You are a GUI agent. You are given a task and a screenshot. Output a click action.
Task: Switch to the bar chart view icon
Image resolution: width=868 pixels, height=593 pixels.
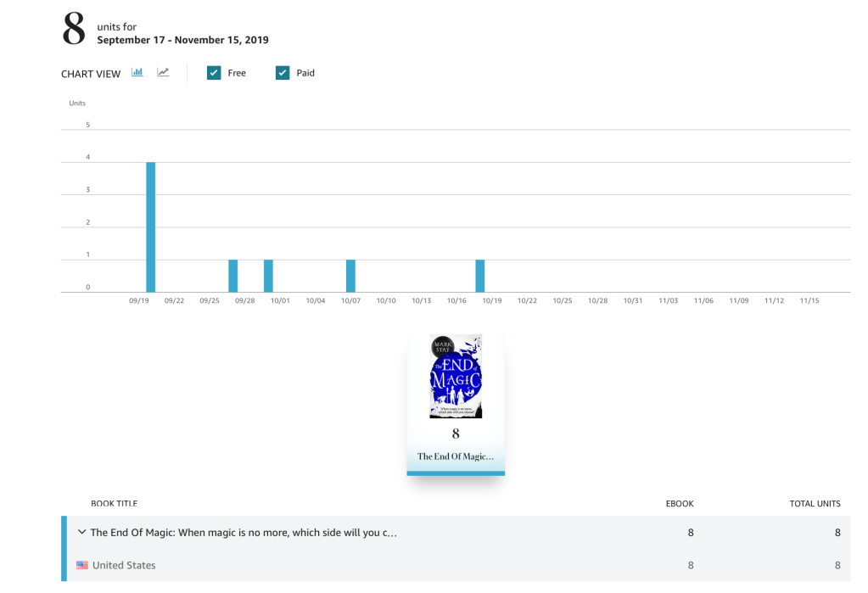point(137,73)
